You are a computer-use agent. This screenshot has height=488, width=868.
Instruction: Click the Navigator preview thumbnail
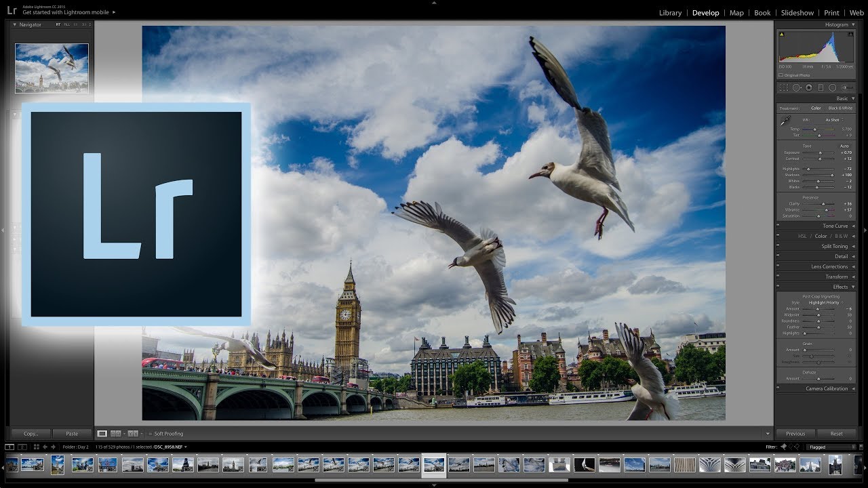(x=52, y=68)
